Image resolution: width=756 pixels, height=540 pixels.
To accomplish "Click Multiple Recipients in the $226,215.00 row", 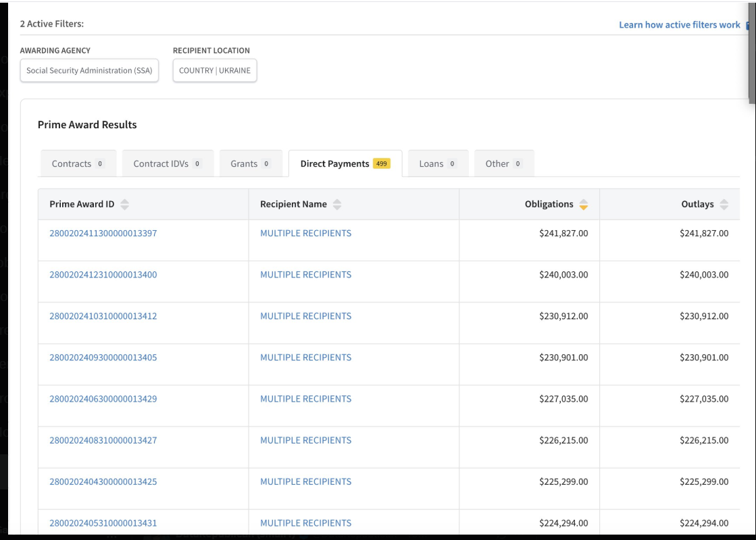I will pyautogui.click(x=305, y=440).
